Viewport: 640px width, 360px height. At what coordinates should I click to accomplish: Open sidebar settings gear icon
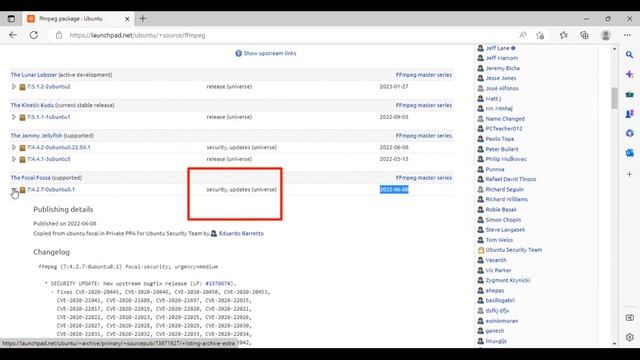tap(629, 337)
